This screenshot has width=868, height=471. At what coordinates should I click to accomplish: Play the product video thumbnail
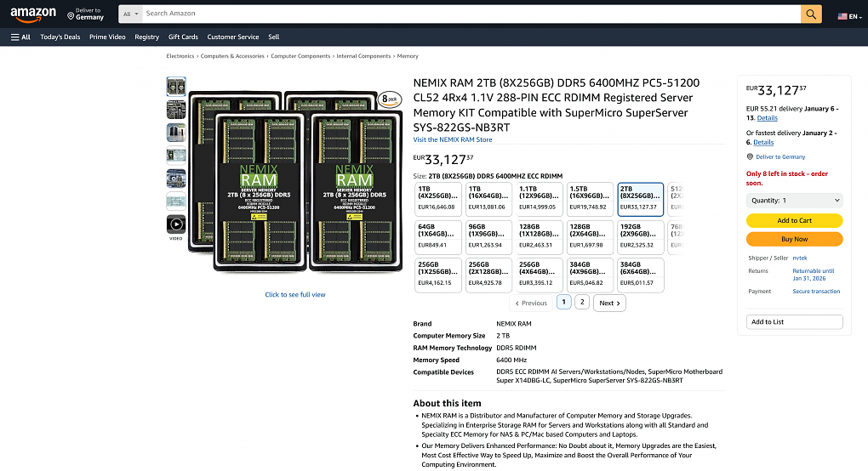point(176,224)
